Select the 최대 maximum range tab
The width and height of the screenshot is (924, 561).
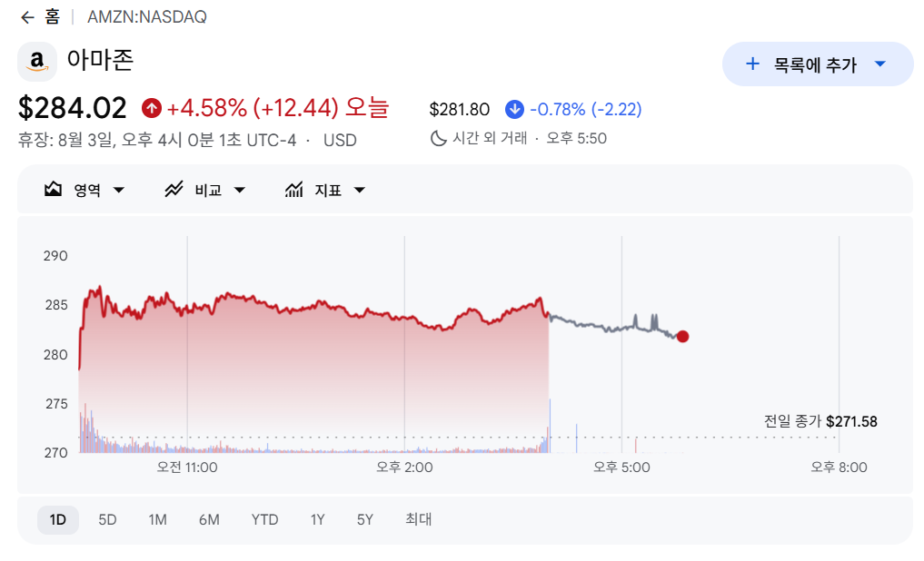point(419,519)
